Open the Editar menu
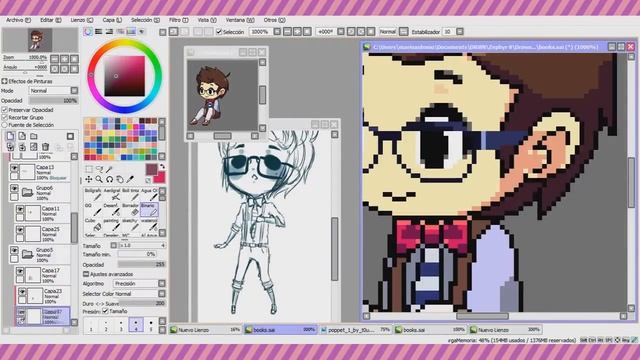The width and height of the screenshot is (640, 360). click(x=51, y=20)
